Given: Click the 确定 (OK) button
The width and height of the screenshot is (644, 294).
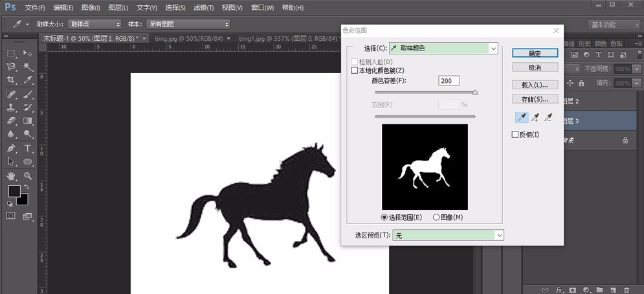Looking at the screenshot, I should [x=535, y=53].
